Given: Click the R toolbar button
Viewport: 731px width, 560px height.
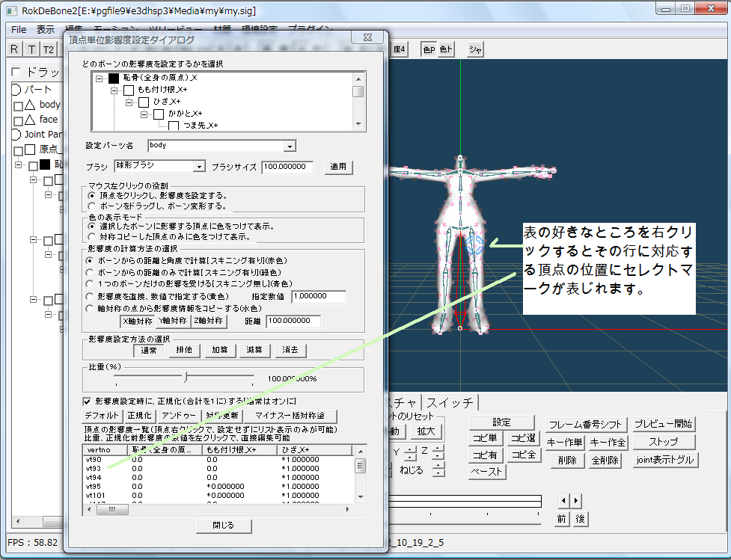Looking at the screenshot, I should coord(14,49).
